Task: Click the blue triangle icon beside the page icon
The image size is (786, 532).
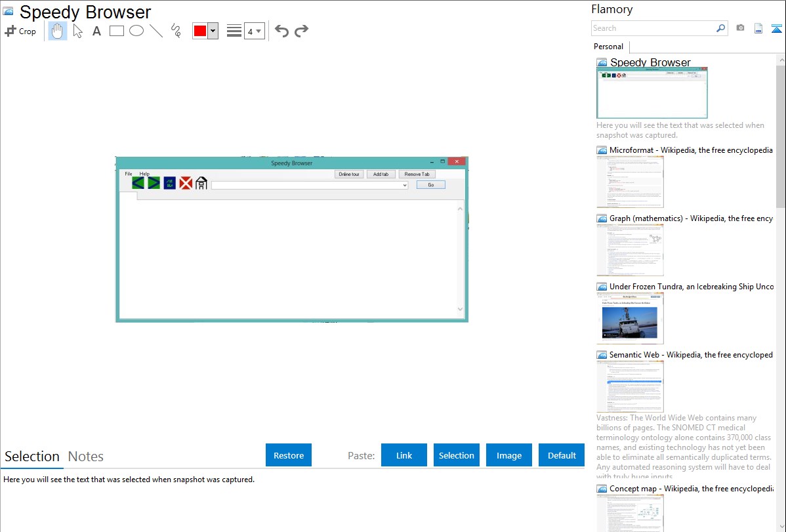Action: click(776, 28)
